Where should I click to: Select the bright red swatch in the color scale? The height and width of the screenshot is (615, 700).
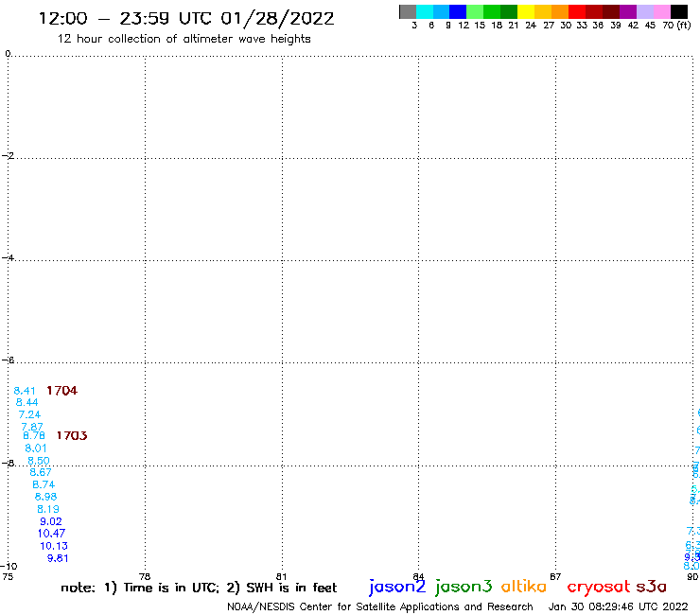577,11
